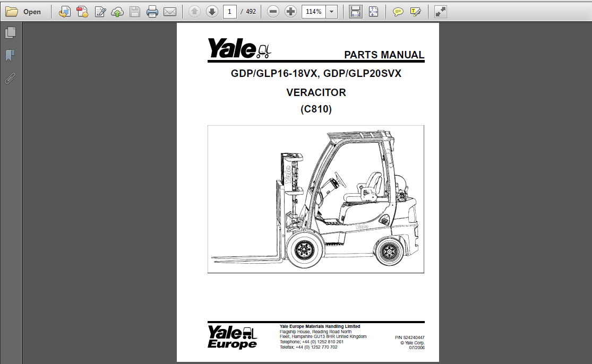Click the forklift illustration on the page
The image size is (592, 364).
[x=315, y=199]
